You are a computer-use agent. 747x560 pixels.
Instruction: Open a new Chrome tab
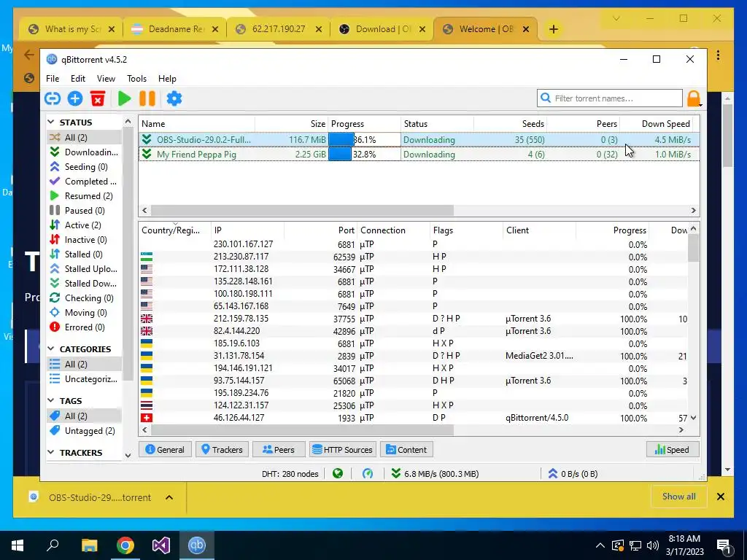tap(553, 29)
